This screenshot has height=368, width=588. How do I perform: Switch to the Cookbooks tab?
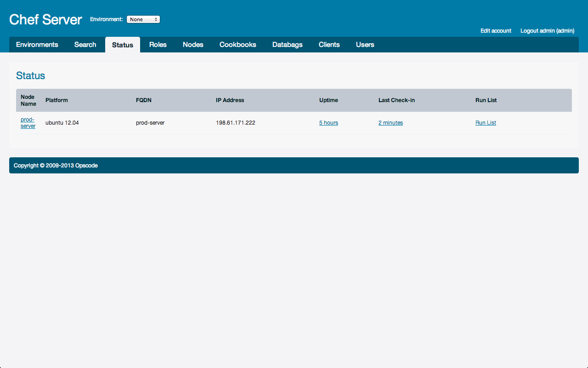pos(238,45)
